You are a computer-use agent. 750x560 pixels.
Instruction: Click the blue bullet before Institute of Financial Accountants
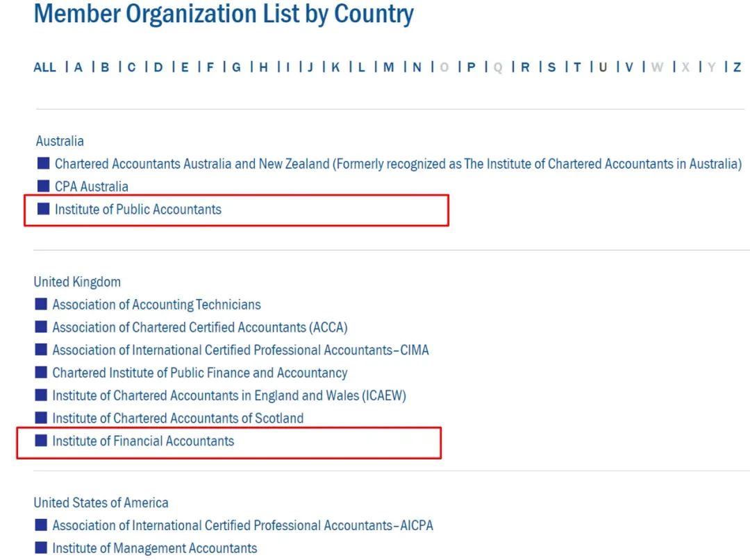tap(41, 441)
